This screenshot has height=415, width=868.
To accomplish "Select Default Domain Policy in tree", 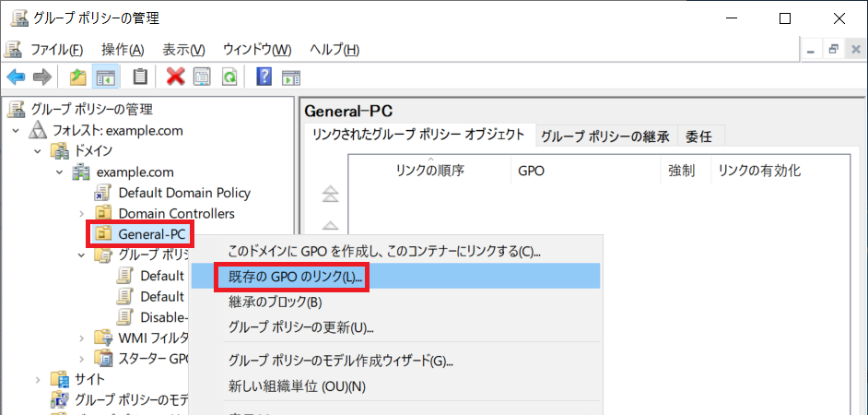I will point(183,193).
